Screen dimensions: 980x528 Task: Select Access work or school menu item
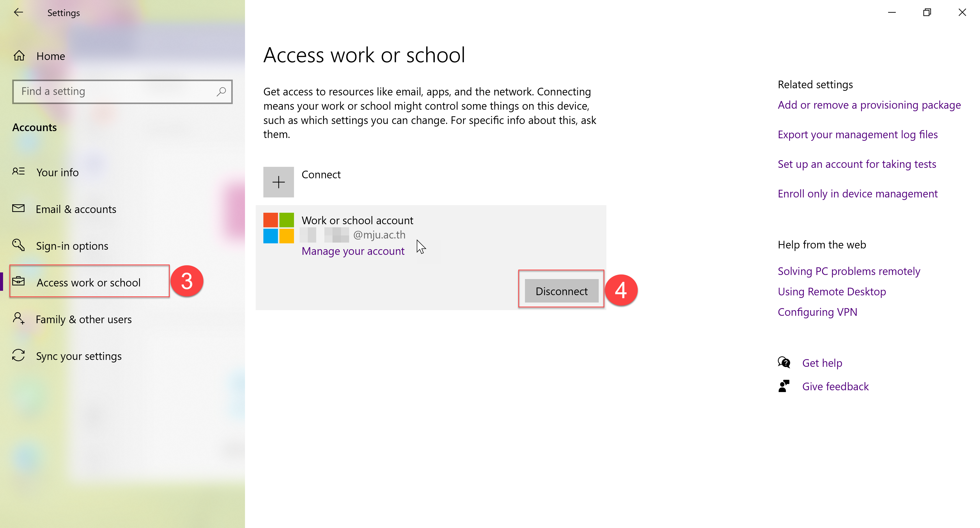tap(88, 282)
